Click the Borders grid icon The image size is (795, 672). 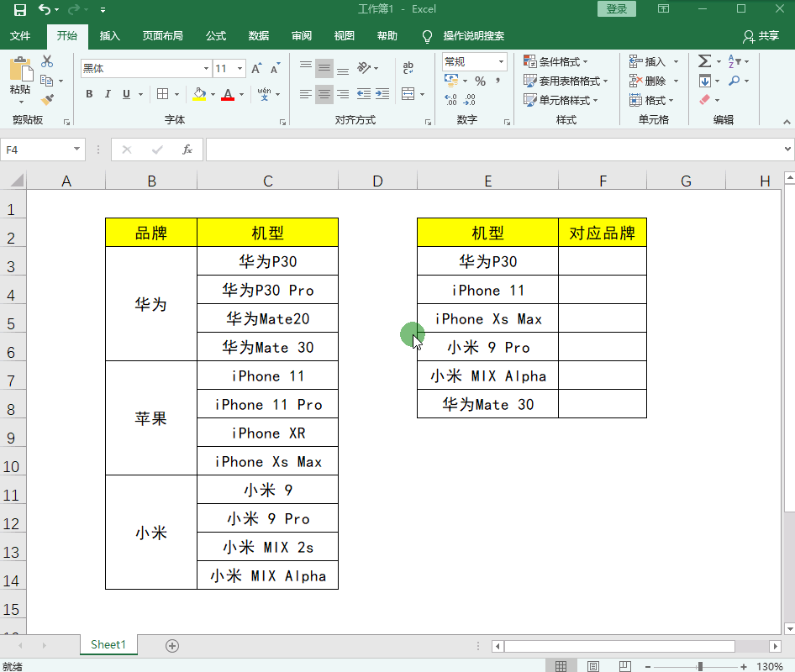163,94
